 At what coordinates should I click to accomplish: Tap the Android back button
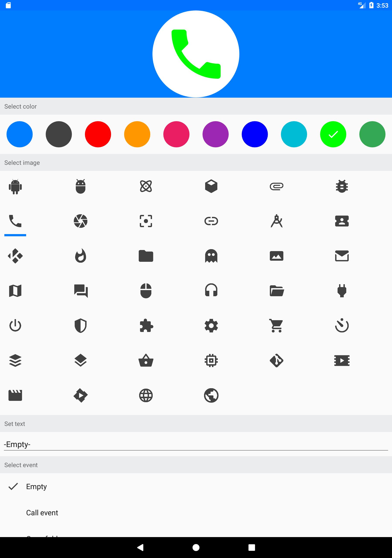pos(140,547)
